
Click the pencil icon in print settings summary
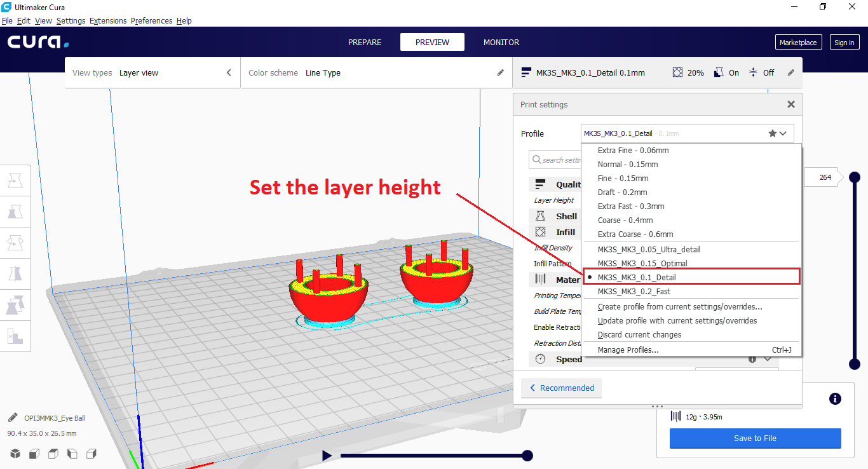(x=791, y=73)
